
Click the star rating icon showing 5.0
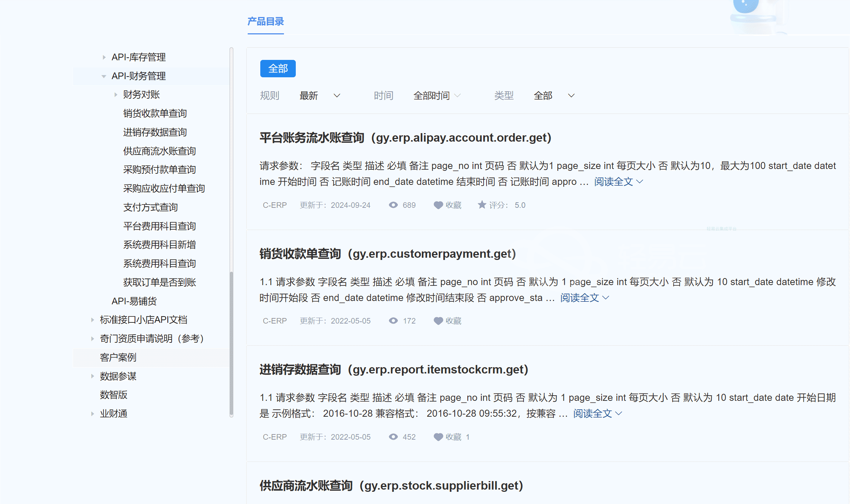coord(482,204)
